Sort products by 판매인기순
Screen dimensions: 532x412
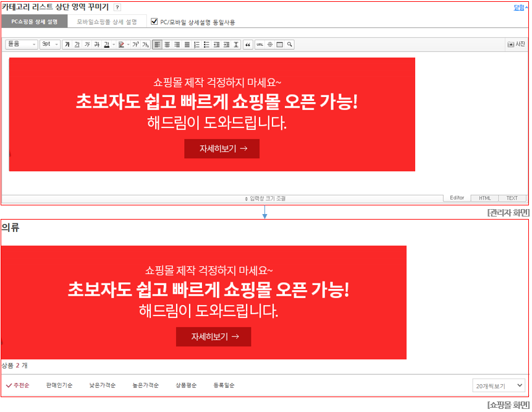[x=59, y=385]
